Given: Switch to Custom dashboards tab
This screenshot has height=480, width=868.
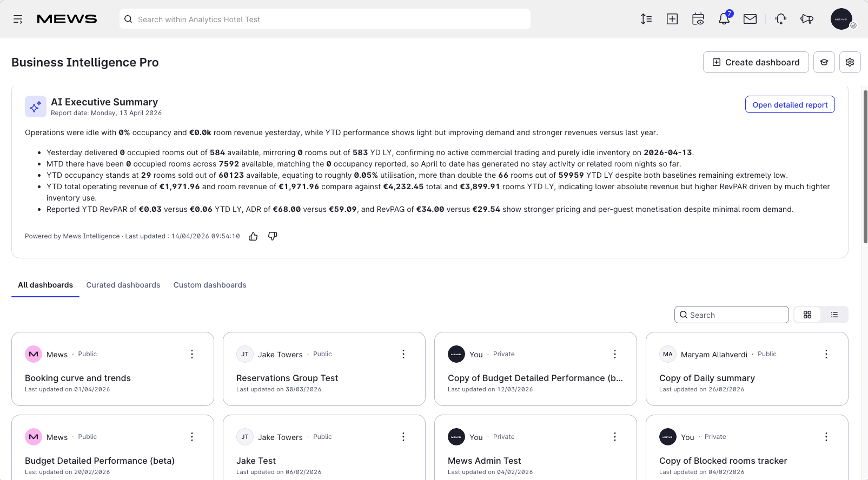Looking at the screenshot, I should click(x=210, y=285).
